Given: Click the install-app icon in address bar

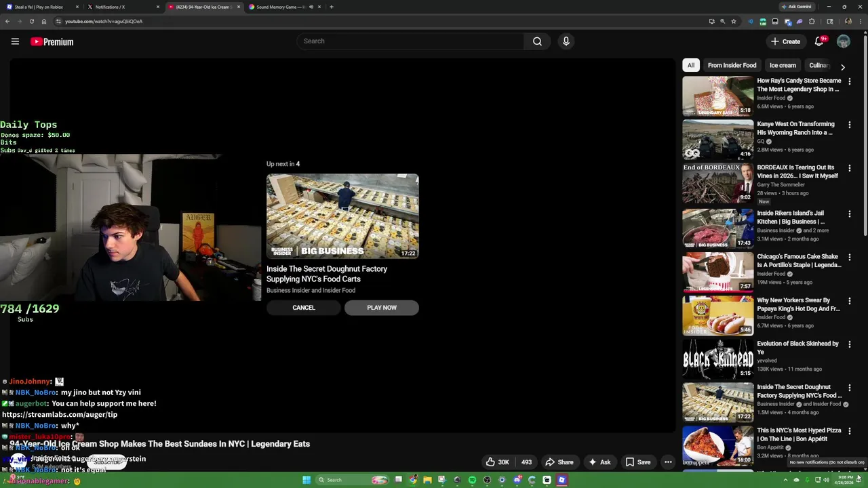Looking at the screenshot, I should click(711, 21).
